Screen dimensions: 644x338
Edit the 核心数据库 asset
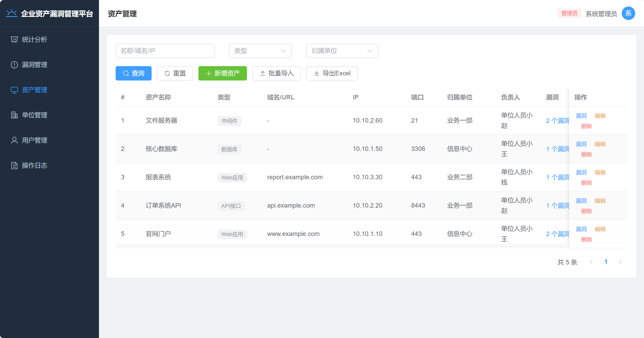[600, 144]
